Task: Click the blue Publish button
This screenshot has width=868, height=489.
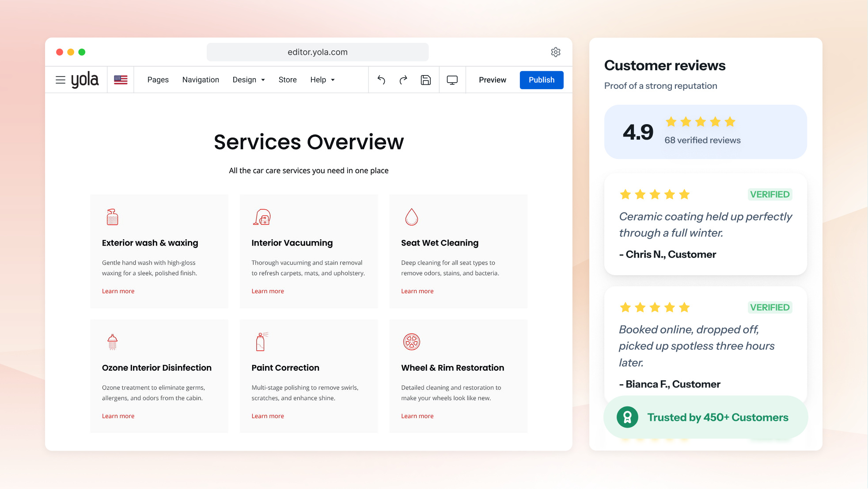Action: 542,80
